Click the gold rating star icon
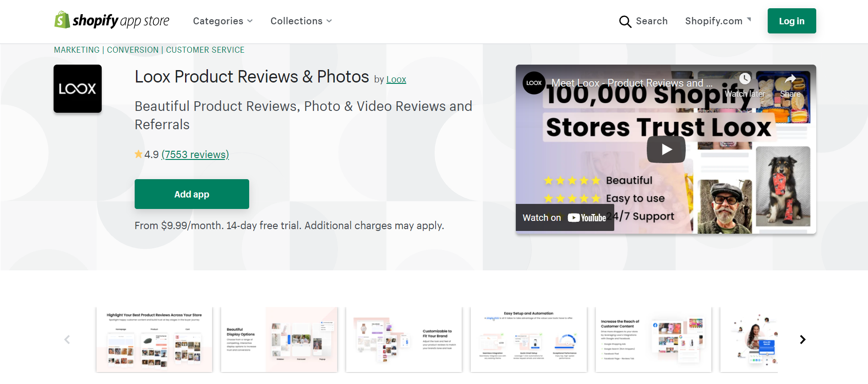This screenshot has height=384, width=868. [139, 154]
